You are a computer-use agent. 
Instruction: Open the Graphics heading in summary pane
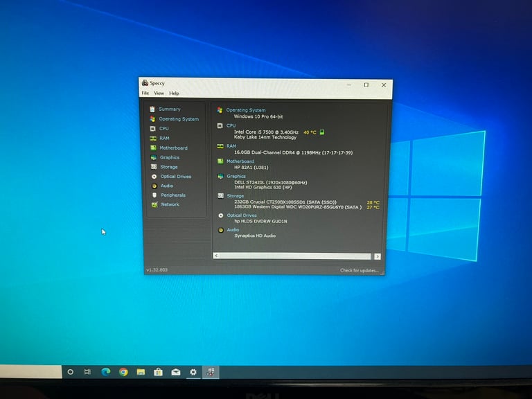236,176
